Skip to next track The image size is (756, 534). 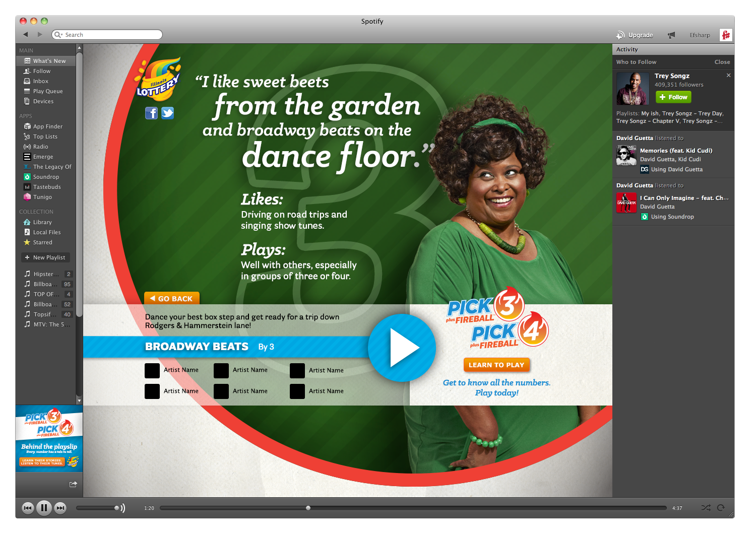(x=60, y=508)
